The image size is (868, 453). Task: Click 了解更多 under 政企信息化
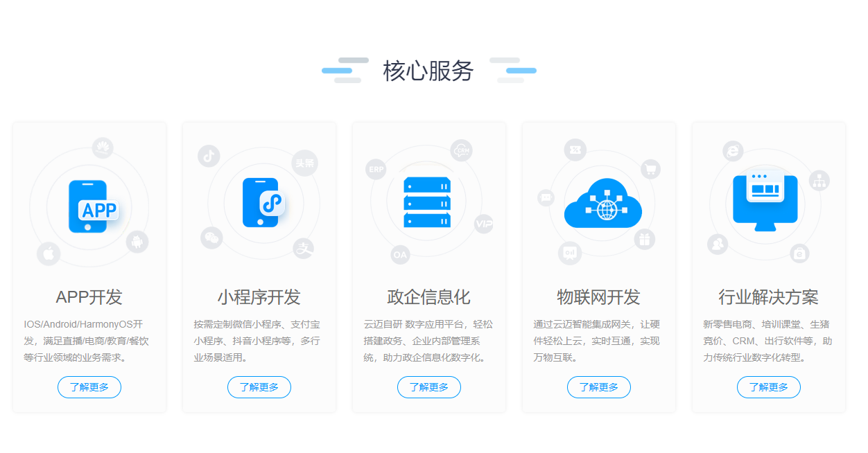point(429,387)
